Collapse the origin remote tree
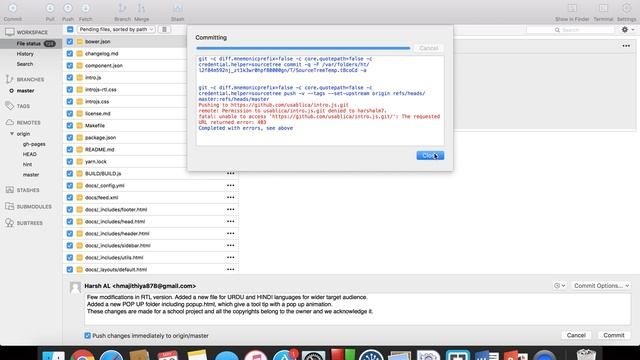The image size is (640, 360). pos(12,134)
